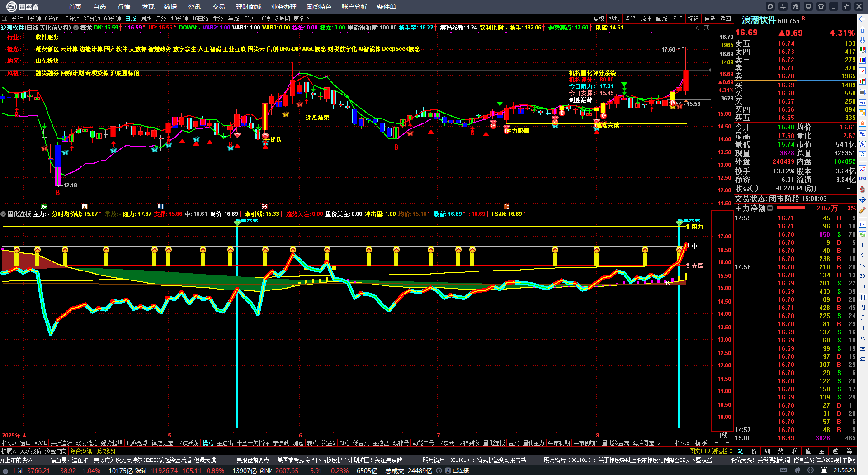This screenshot has height=475, width=868.
Task: Click the small candlestick icon in status bar
Action: (x=797, y=470)
